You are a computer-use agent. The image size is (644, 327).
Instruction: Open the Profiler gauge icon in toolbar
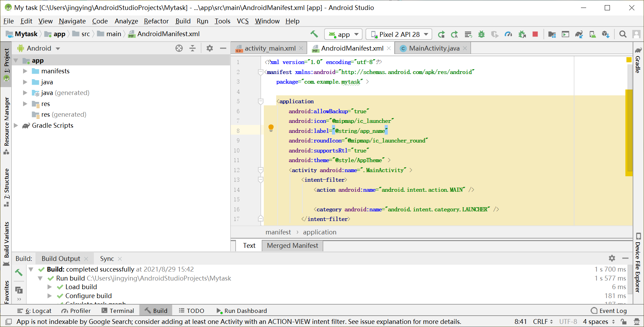coord(508,34)
